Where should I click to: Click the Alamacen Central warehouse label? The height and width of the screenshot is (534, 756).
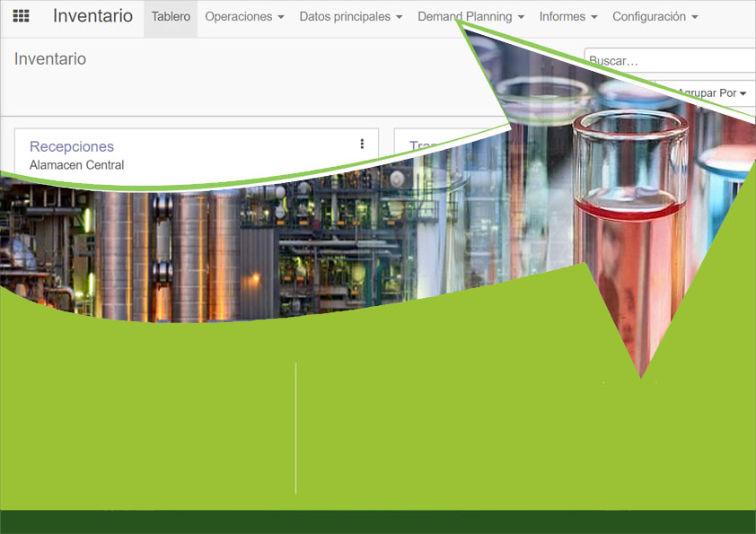76,165
